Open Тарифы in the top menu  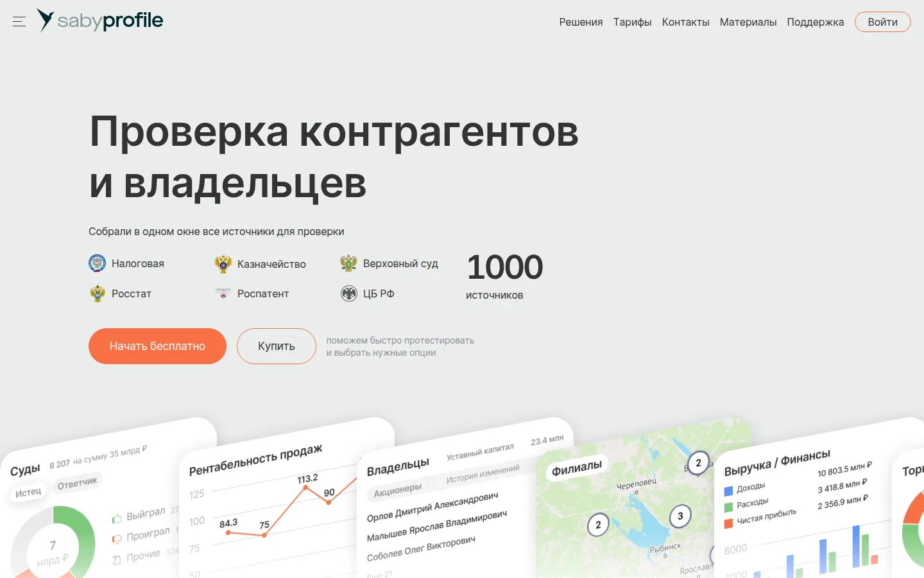click(x=632, y=22)
